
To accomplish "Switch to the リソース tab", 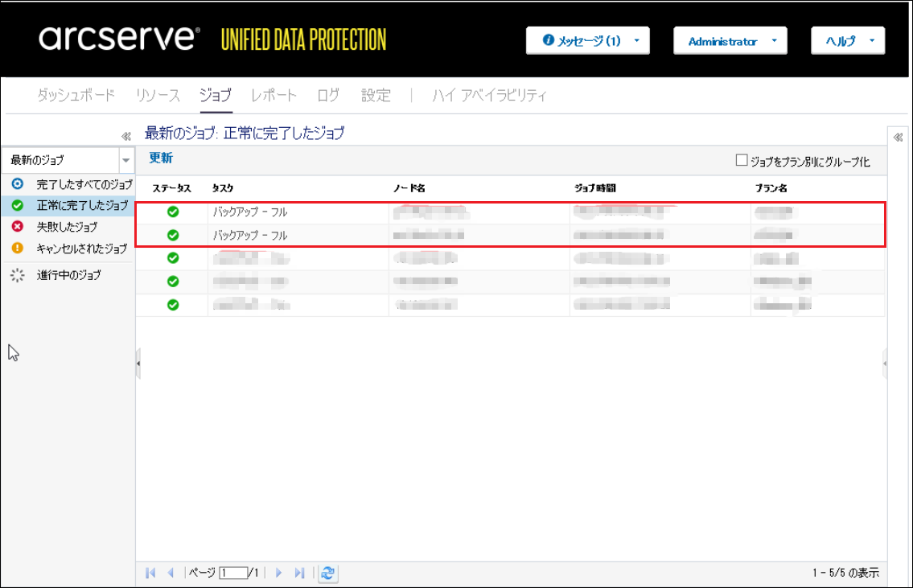I will pyautogui.click(x=158, y=95).
